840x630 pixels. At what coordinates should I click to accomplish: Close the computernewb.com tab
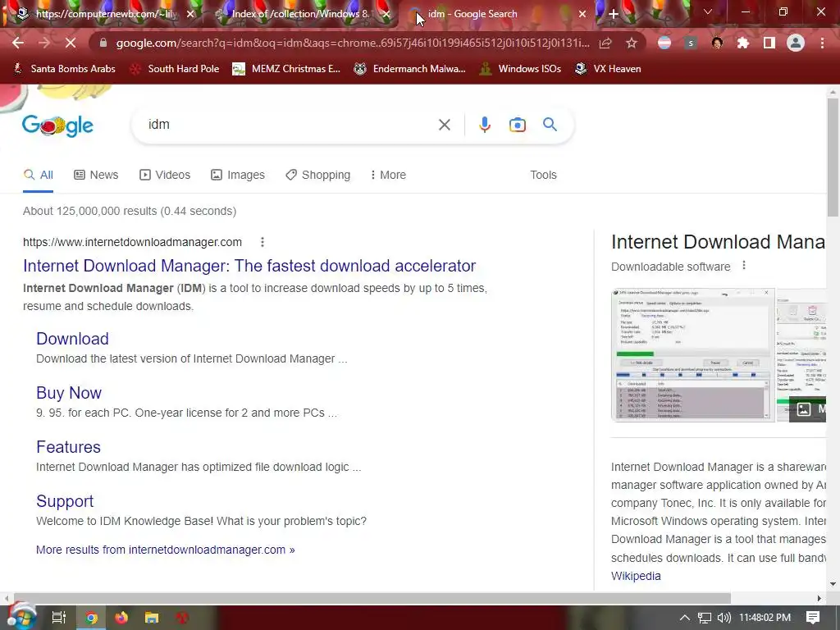click(190, 14)
